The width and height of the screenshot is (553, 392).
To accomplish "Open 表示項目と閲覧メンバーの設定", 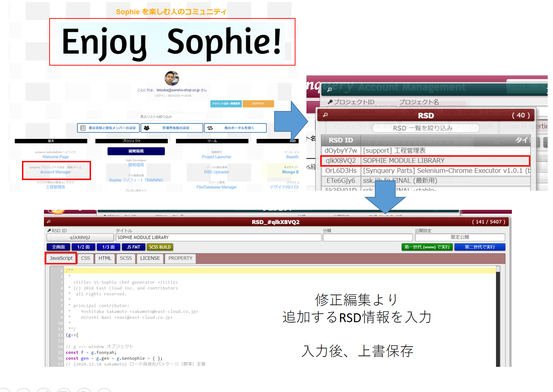I will click(108, 128).
